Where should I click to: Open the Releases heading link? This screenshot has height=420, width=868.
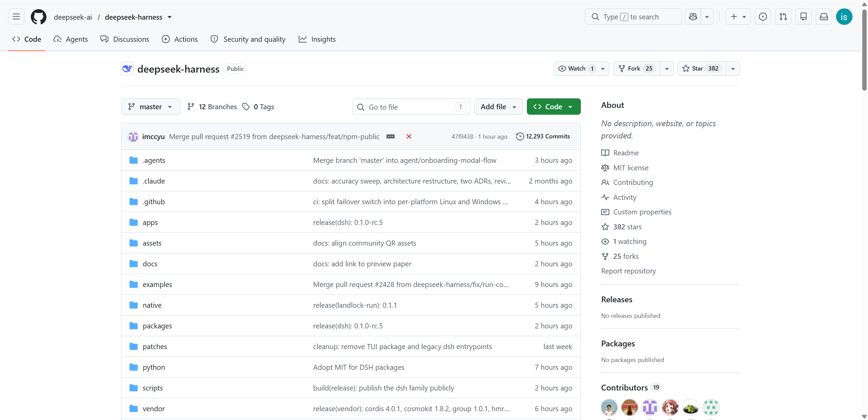click(x=617, y=299)
